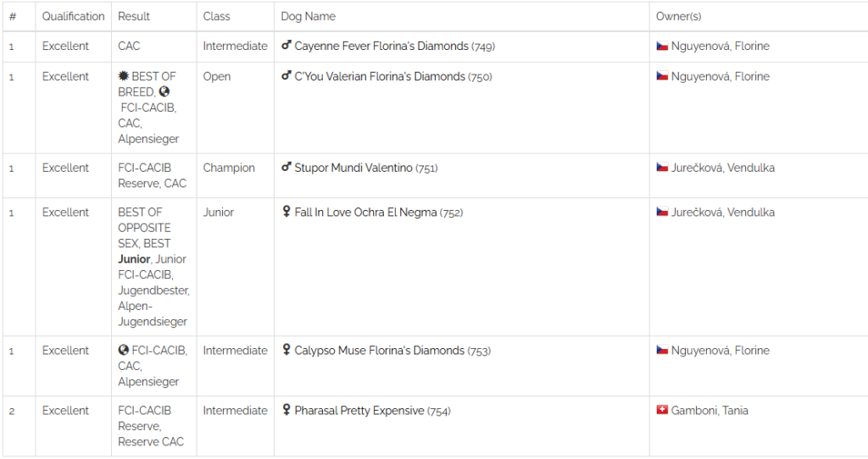Click the Swiss flag next to Gamboni, Tania
868x459 pixels.
[662, 410]
